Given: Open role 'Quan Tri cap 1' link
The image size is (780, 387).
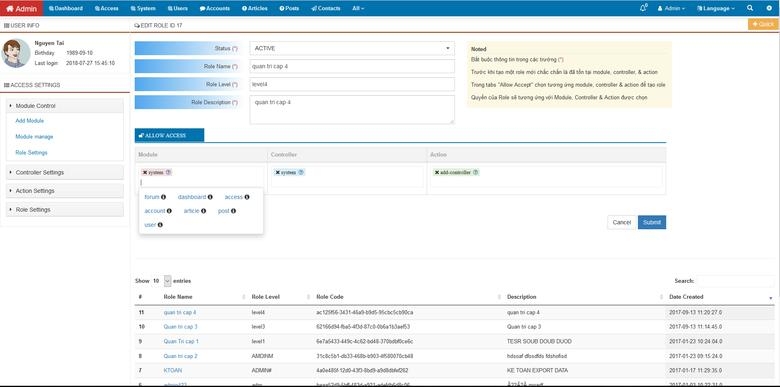Looking at the screenshot, I should click(x=181, y=342).
